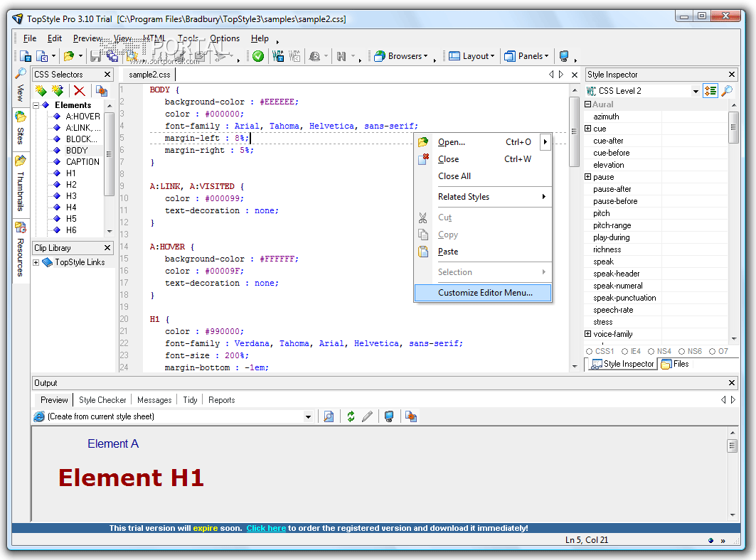756x560 pixels.
Task: Click the 'Click here' order link
Action: pyautogui.click(x=266, y=528)
